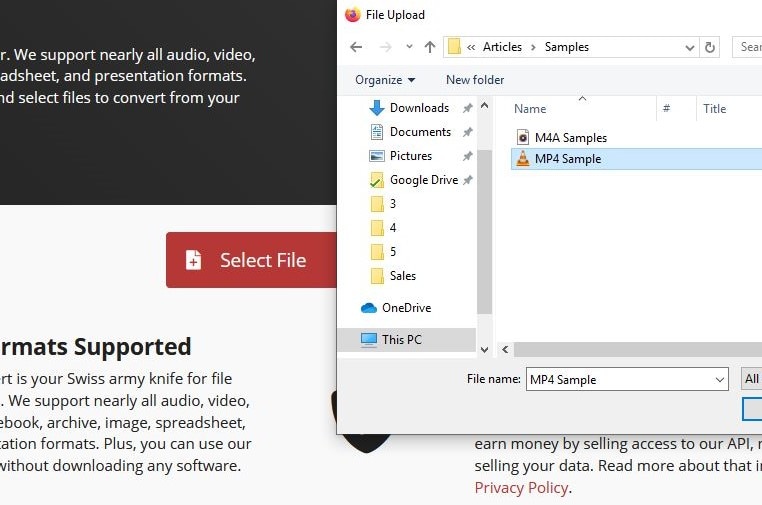This screenshot has height=505, width=762.
Task: Open Pictures in the navigation pane
Action: tap(411, 156)
